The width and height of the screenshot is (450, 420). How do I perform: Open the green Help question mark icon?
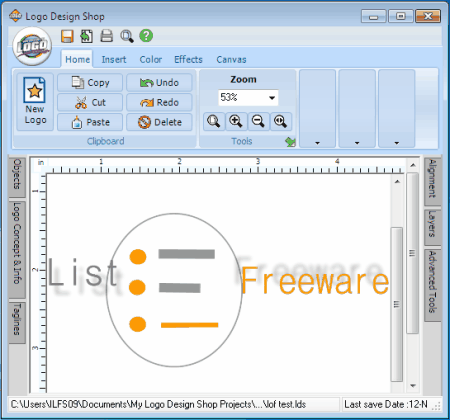pyautogui.click(x=146, y=36)
